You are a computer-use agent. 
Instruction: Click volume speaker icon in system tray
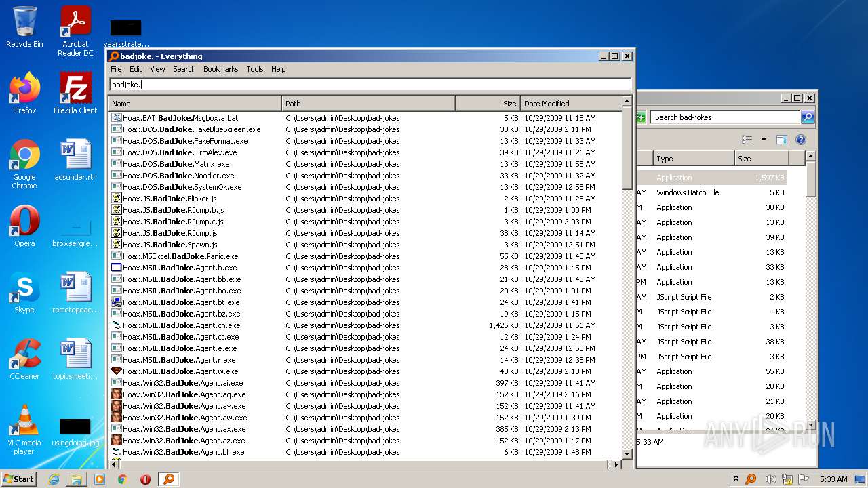[771, 479]
